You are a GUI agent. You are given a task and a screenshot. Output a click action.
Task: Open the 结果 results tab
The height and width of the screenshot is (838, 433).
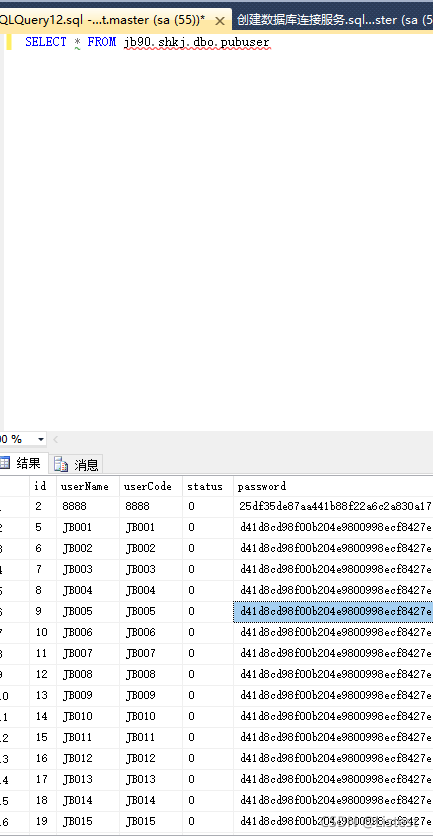click(24, 463)
